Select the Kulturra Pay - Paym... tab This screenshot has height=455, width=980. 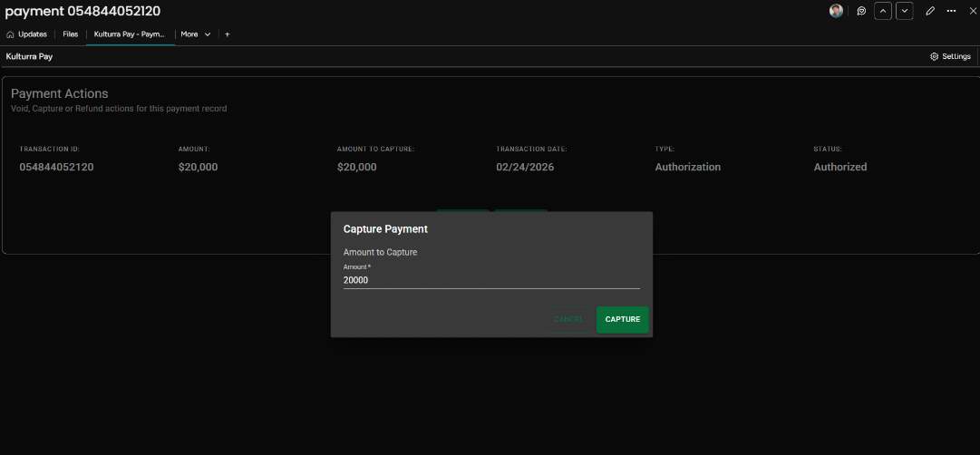(130, 34)
